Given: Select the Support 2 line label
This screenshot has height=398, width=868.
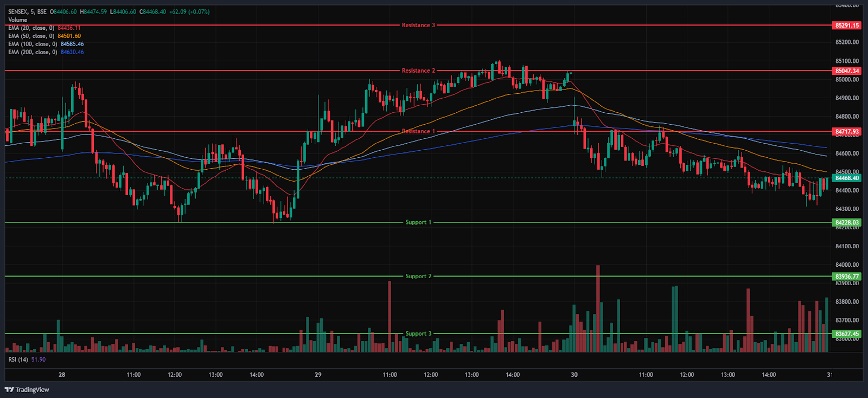Looking at the screenshot, I should tap(418, 277).
